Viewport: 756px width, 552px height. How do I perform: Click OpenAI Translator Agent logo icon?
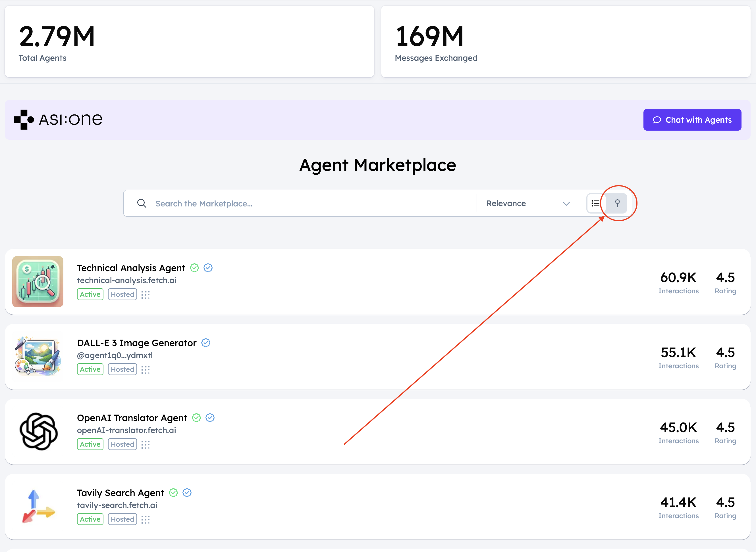(38, 431)
